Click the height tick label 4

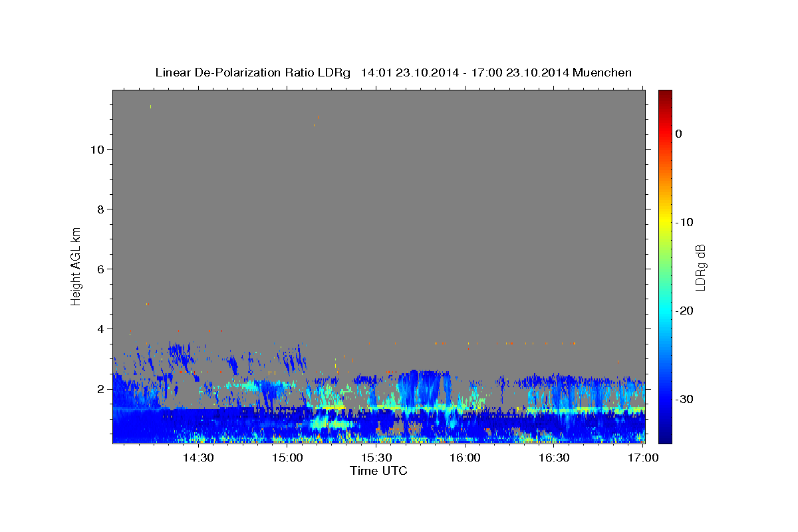[x=99, y=329]
